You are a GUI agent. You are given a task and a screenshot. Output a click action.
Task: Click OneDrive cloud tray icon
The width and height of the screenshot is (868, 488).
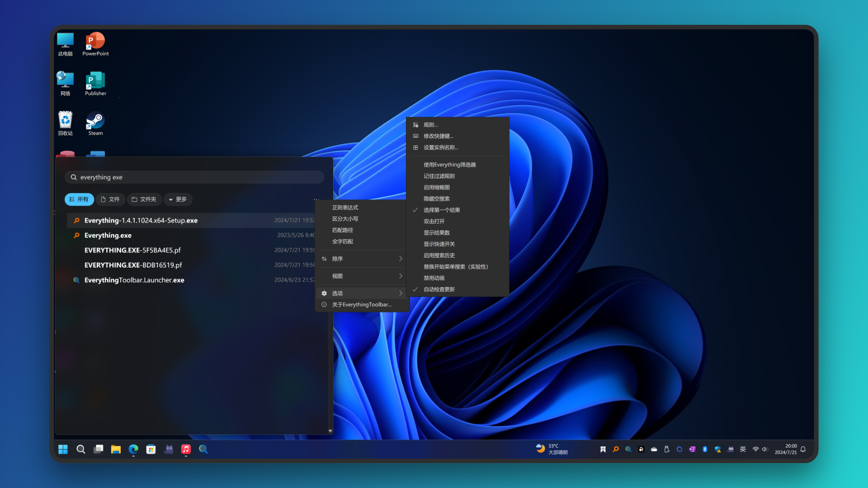click(x=654, y=449)
